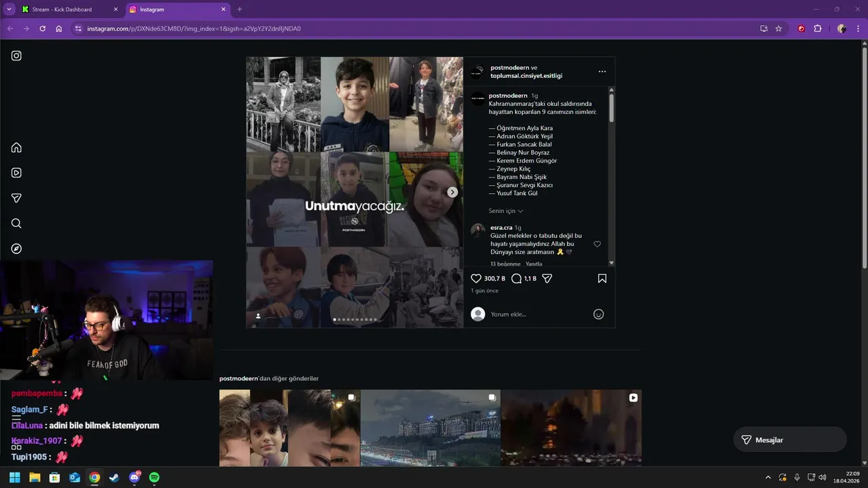Like the post with the heart icon
The image size is (868, 488).
(x=476, y=279)
